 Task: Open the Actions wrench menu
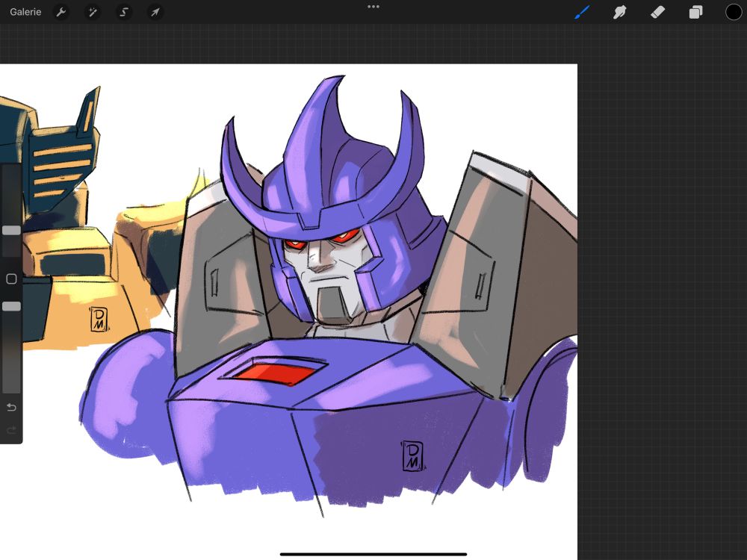pos(61,12)
